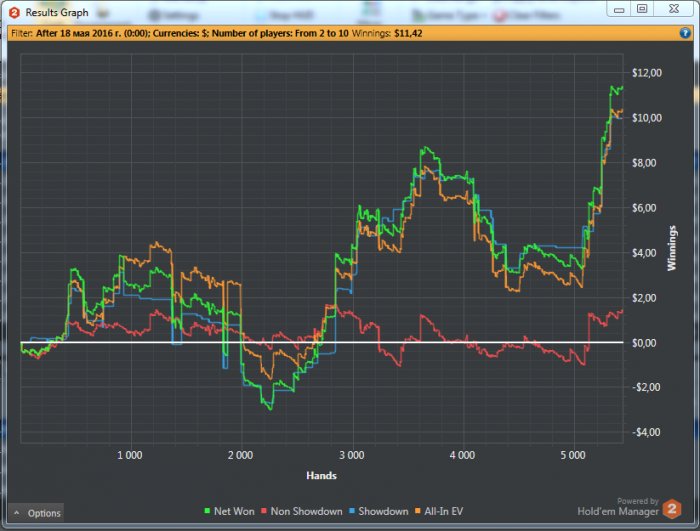
Task: Click the 3 000 hands axis tick label
Action: click(350, 454)
